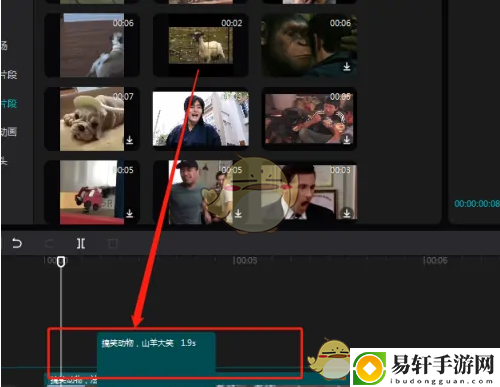Image resolution: width=500 pixels, height=387 pixels.
Task: Click the teal goat clip on timeline
Action: pyautogui.click(x=156, y=352)
